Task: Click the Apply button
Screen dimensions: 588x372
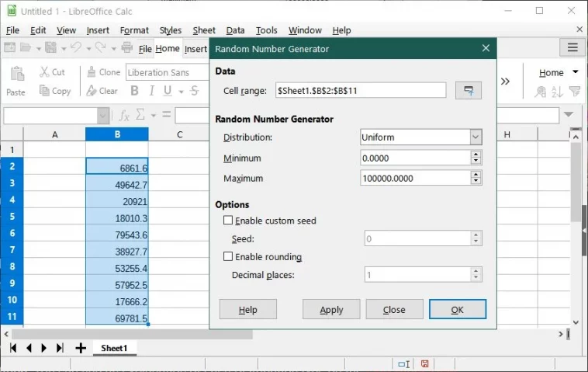Action: (331, 309)
